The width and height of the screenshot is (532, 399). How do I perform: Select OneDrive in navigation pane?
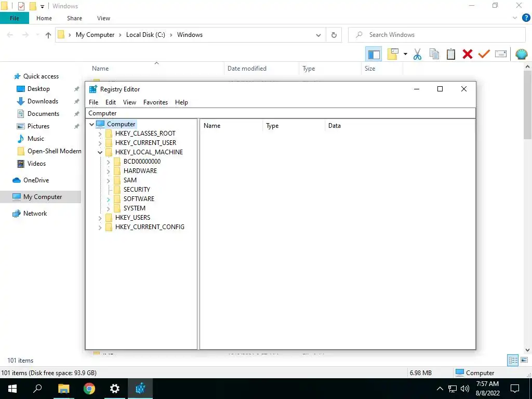point(36,180)
